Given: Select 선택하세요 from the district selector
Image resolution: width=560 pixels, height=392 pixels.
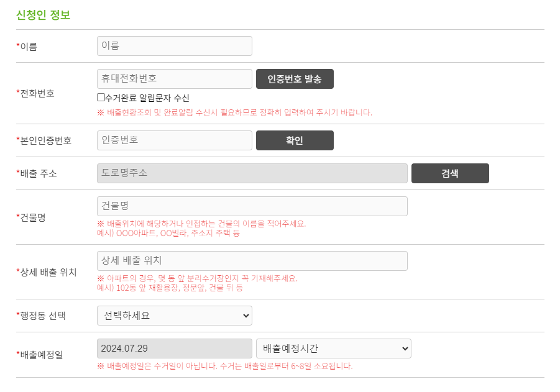Looking at the screenshot, I should pos(174,316).
